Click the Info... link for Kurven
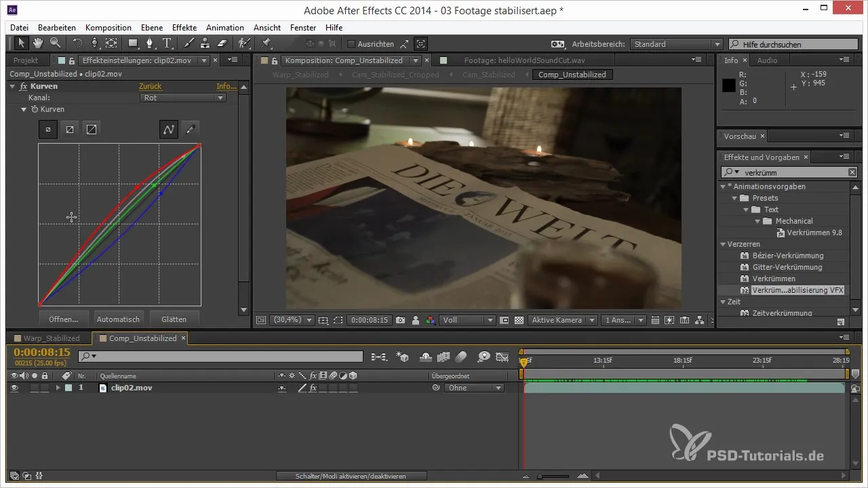Viewport: 868px width, 488px height. pos(226,87)
